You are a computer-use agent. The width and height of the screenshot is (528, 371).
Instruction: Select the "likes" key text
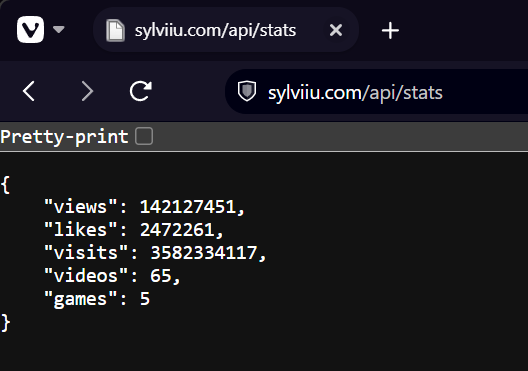point(80,230)
